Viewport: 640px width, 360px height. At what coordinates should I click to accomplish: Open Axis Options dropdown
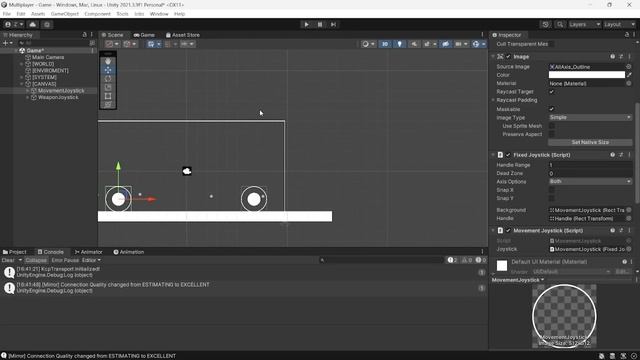coord(590,182)
